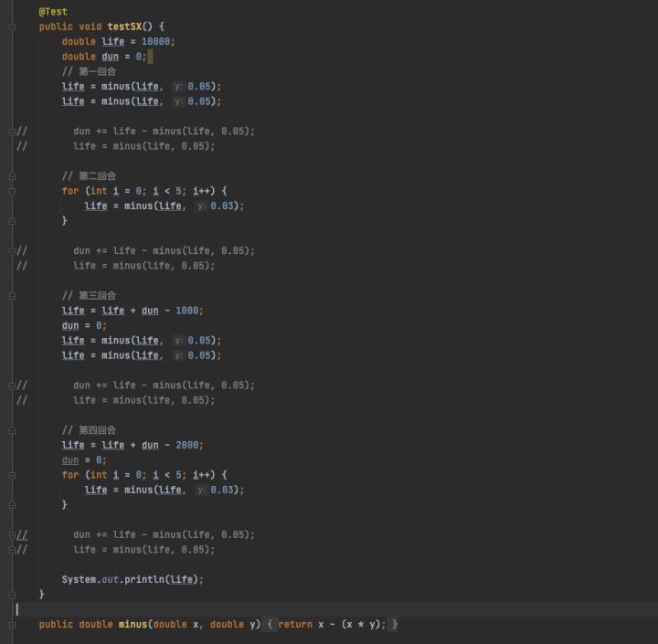Click the // 第三回合 comment text

click(89, 296)
